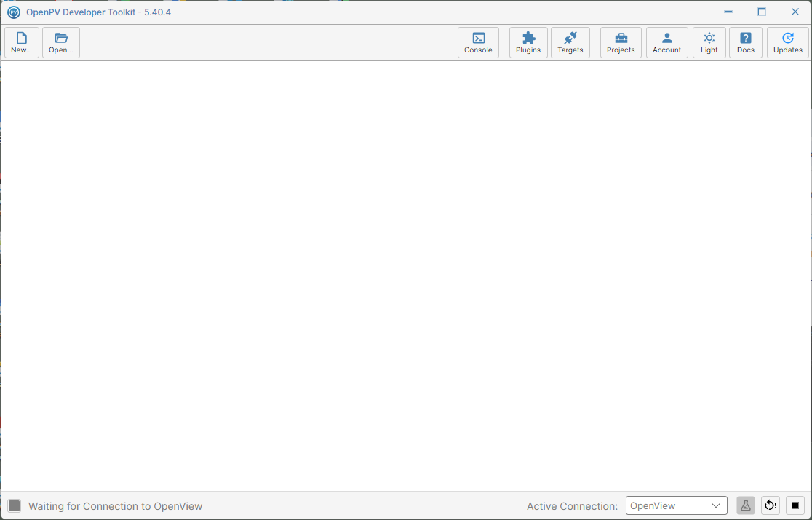Show the Targets connection settings
Image resolution: width=812 pixels, height=520 pixels.
[570, 42]
